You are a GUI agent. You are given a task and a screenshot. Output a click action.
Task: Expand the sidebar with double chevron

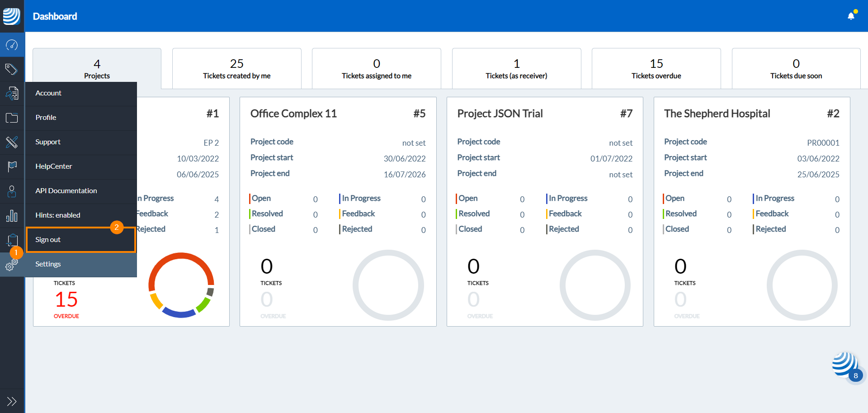pos(12,401)
